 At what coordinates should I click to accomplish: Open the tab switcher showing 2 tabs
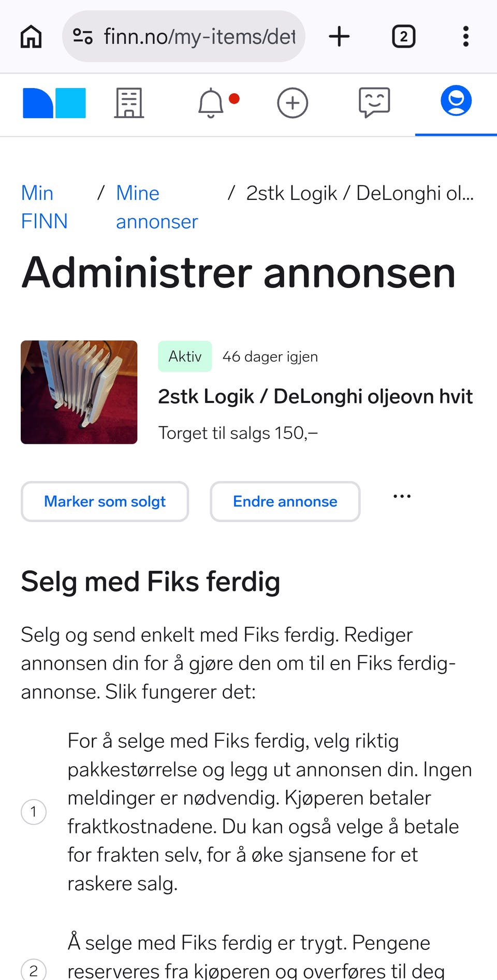point(404,37)
